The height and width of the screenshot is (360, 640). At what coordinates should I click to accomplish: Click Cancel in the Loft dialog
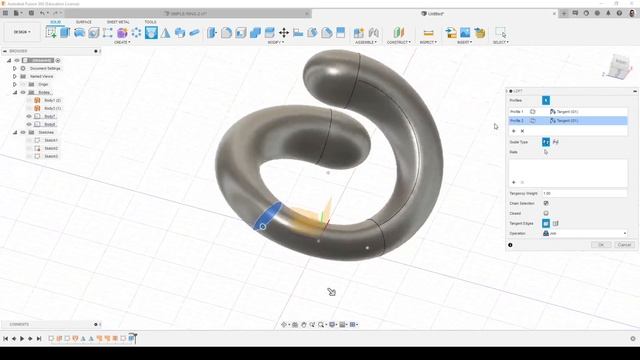[x=624, y=245]
